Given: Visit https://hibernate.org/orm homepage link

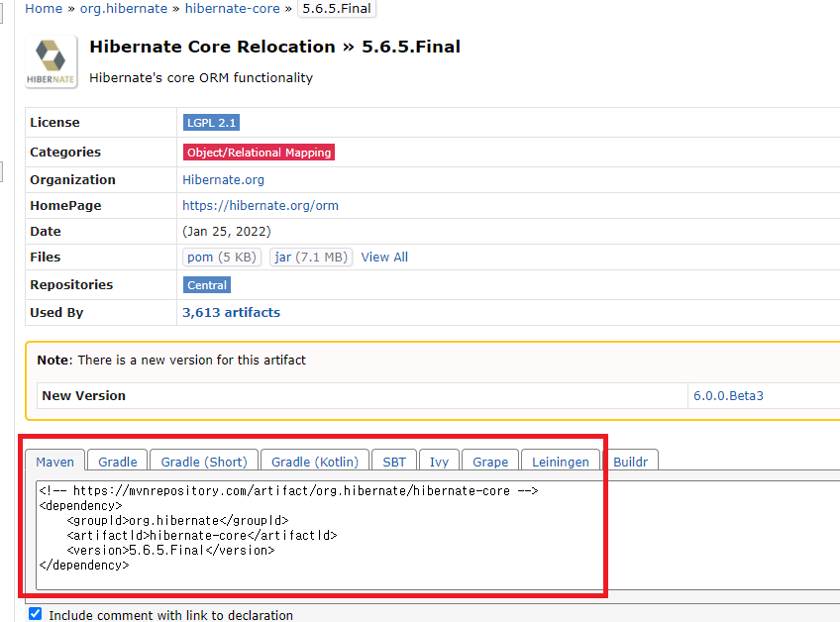Looking at the screenshot, I should tap(261, 205).
